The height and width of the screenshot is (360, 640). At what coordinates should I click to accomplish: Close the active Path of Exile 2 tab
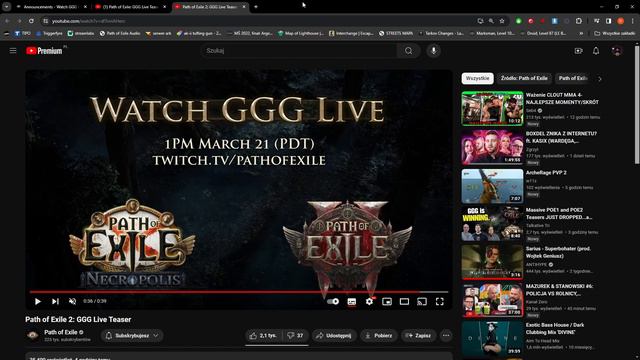coord(244,7)
